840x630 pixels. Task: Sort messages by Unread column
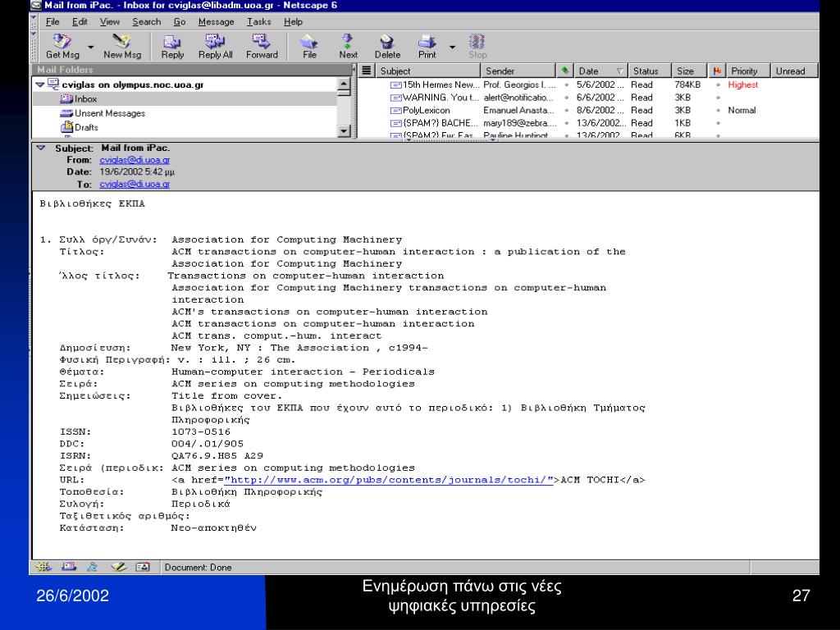(x=794, y=71)
